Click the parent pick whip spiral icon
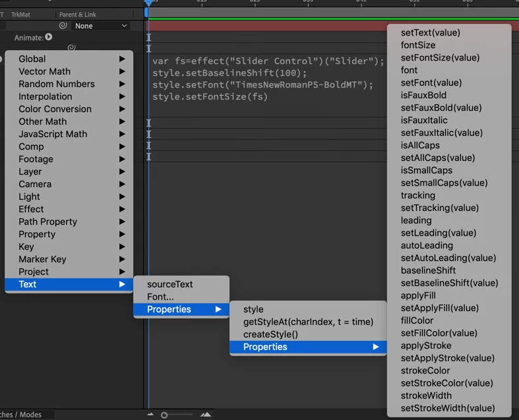This screenshot has width=519, height=420. click(63, 26)
